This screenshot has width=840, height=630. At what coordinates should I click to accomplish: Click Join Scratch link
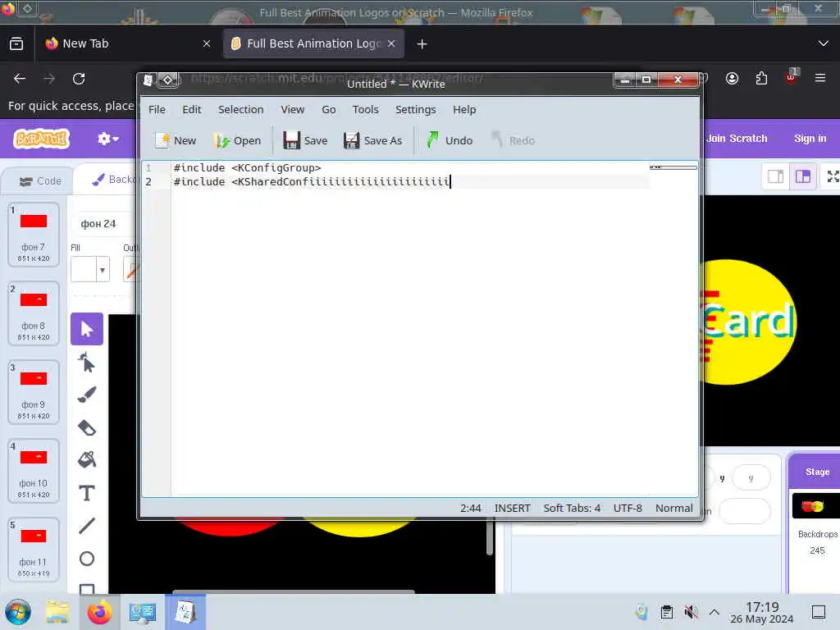tap(737, 138)
